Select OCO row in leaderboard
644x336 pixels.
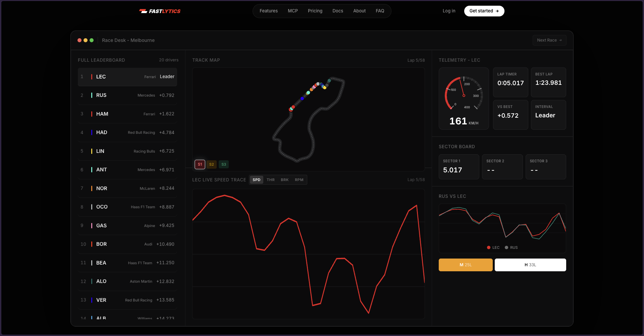tap(127, 207)
